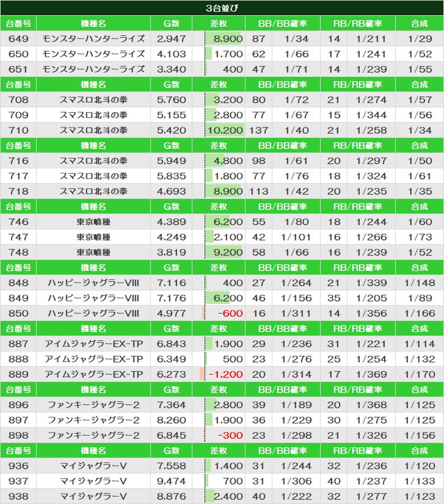Click スマスロ北斗の拳 name in row 709
This screenshot has width=444, height=504.
pyautogui.click(x=93, y=115)
